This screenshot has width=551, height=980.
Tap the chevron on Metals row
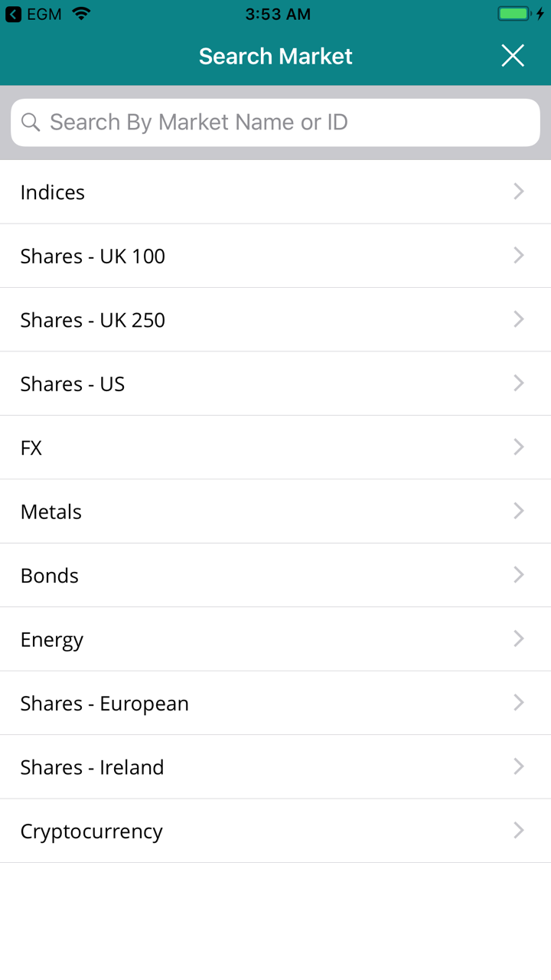[x=519, y=511]
